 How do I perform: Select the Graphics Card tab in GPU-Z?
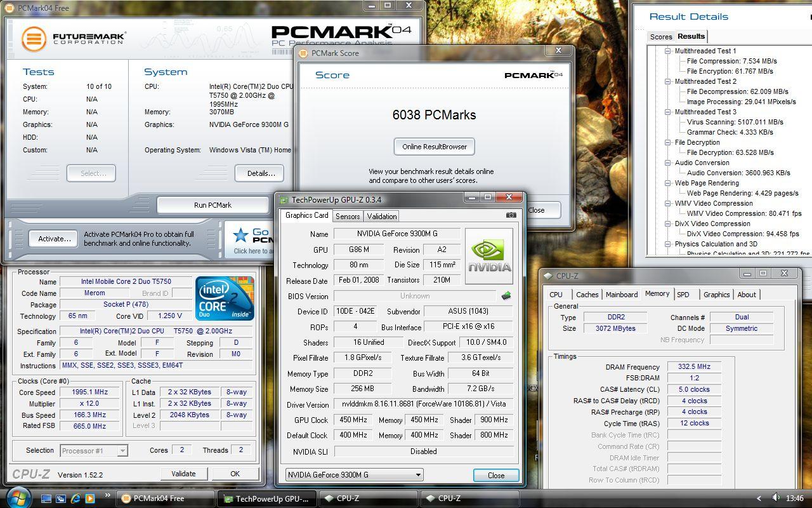coord(307,215)
